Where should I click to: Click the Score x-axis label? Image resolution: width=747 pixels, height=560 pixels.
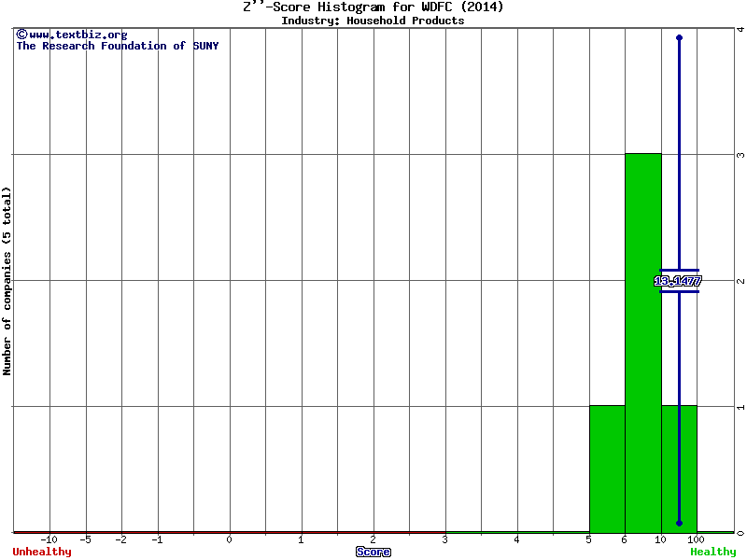point(373,552)
